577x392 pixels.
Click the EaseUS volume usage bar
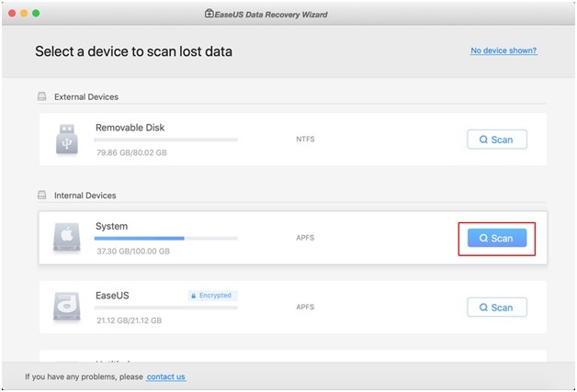[x=166, y=308]
